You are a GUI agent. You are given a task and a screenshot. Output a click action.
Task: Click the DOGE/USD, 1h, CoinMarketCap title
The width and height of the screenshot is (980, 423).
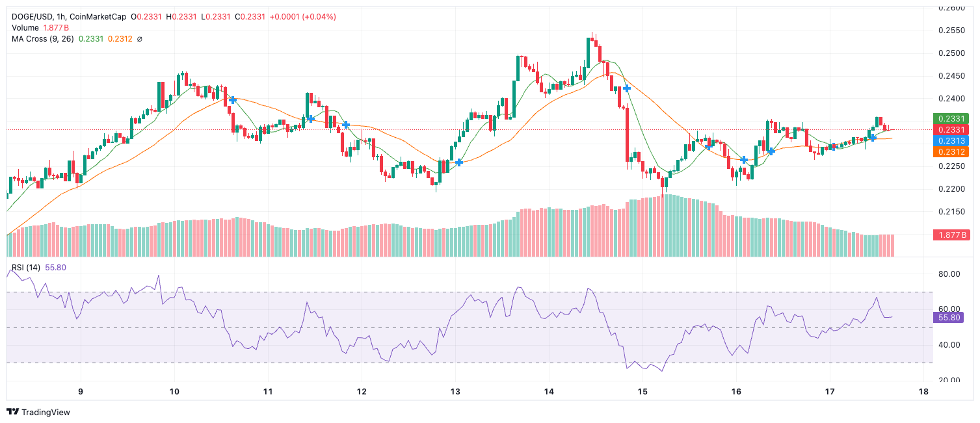tap(68, 17)
